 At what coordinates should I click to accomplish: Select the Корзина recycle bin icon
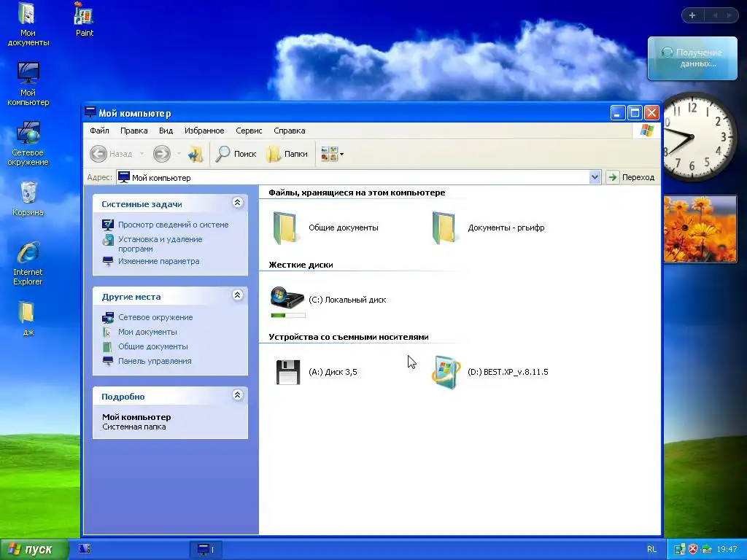28,198
